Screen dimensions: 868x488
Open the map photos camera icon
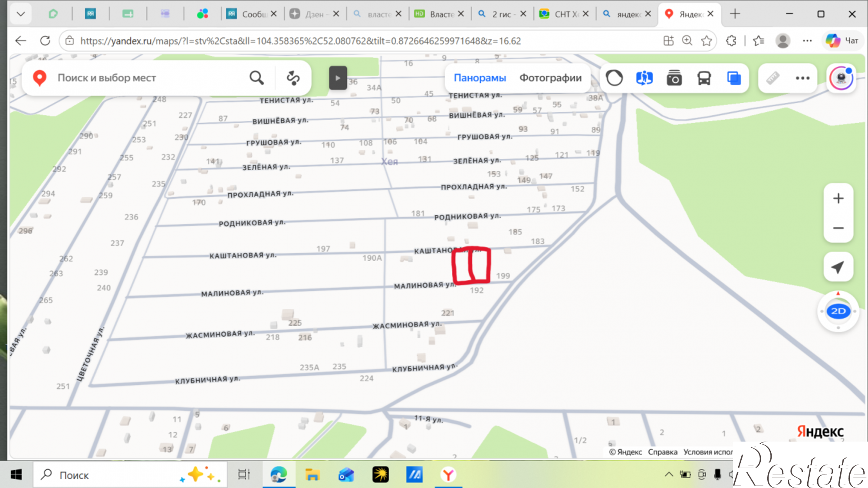(x=674, y=78)
